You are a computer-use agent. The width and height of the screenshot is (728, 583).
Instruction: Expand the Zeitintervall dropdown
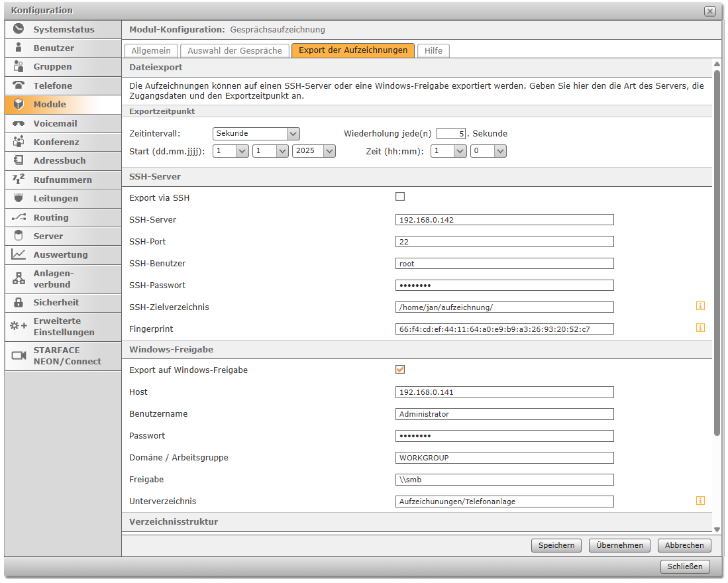(x=256, y=134)
